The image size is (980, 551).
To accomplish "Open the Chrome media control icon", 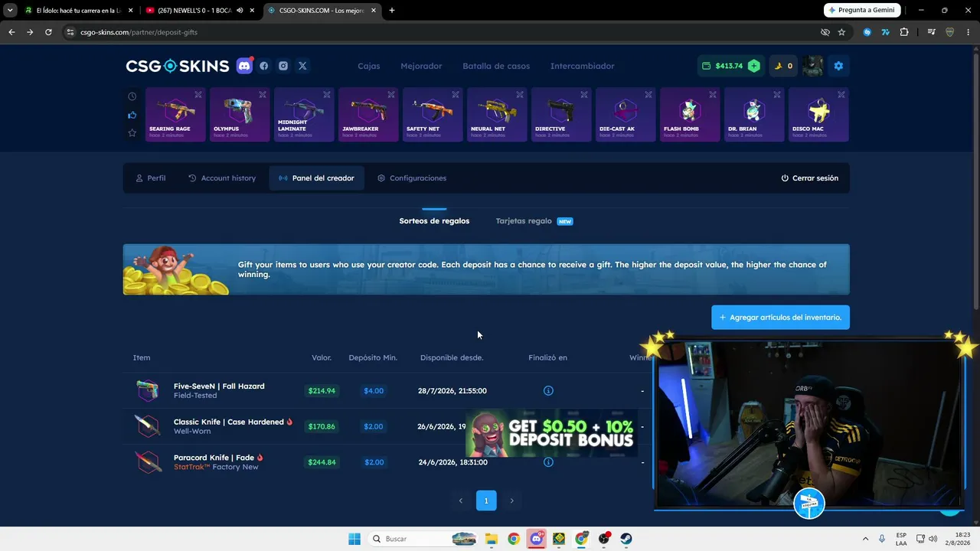I will click(x=931, y=32).
